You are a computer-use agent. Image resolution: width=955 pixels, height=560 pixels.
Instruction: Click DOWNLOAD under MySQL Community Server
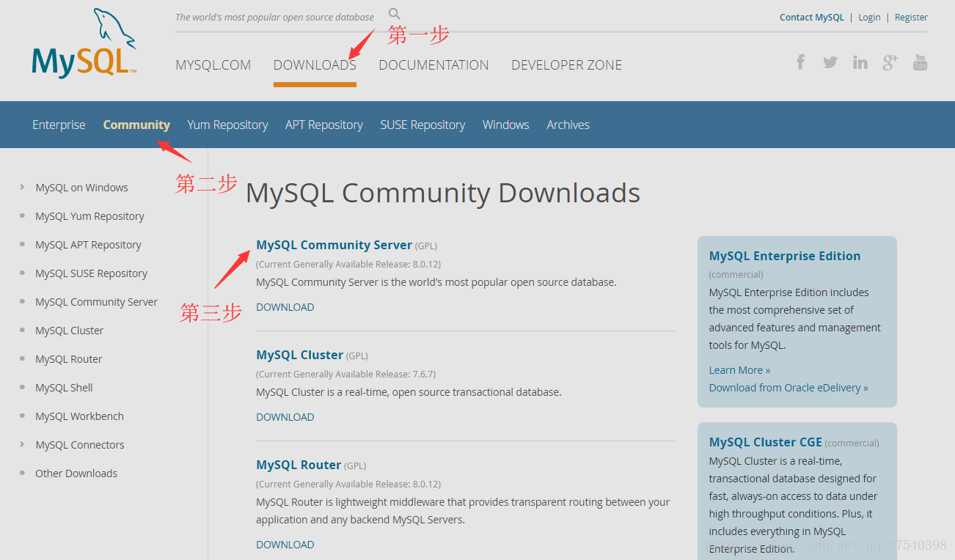click(285, 307)
